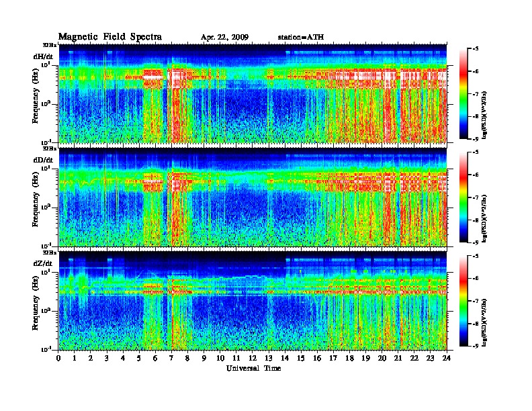This screenshot has width=532, height=411.
Task: Click the dH/dt spectrogram panel
Action: [x=253, y=93]
